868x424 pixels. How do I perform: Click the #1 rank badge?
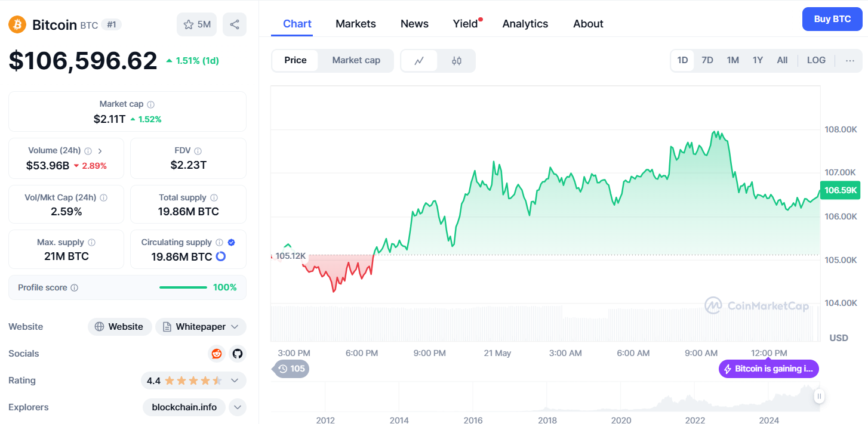(x=111, y=24)
